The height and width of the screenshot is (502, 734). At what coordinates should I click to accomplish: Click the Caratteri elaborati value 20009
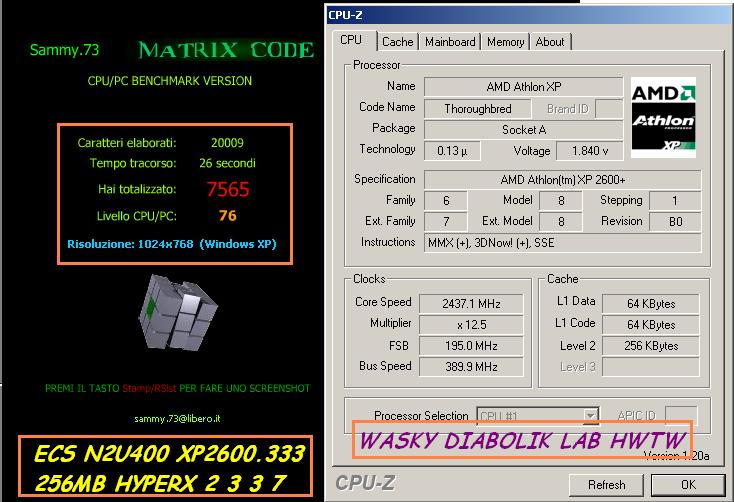tap(227, 143)
